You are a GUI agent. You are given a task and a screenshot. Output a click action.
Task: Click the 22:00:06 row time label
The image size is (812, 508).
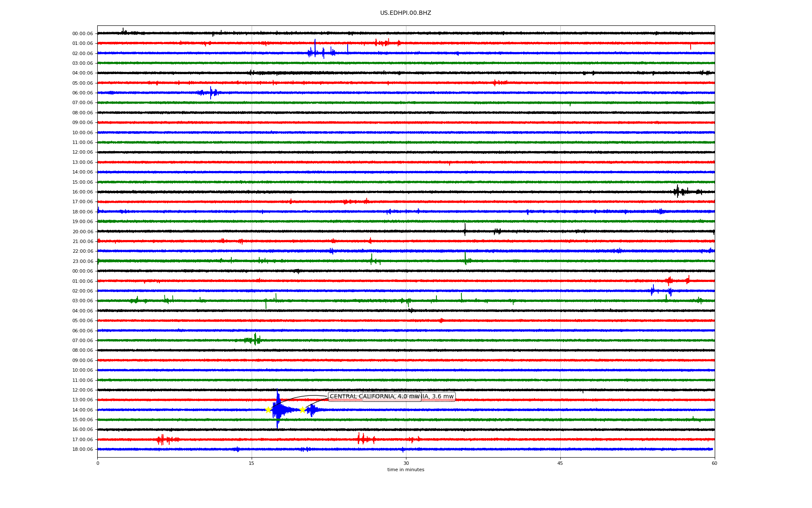click(x=82, y=251)
